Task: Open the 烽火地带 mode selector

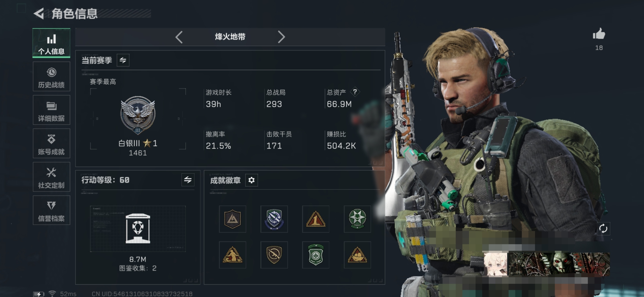Action: point(230,37)
